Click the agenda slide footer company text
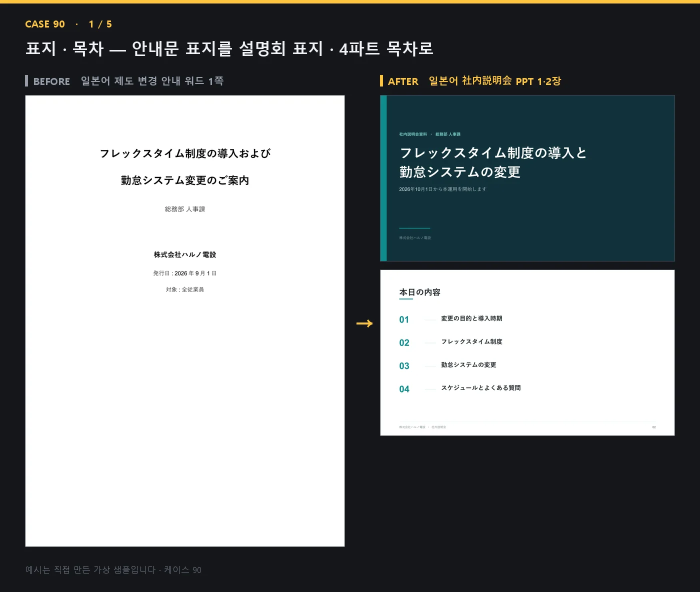 pyautogui.click(x=422, y=427)
